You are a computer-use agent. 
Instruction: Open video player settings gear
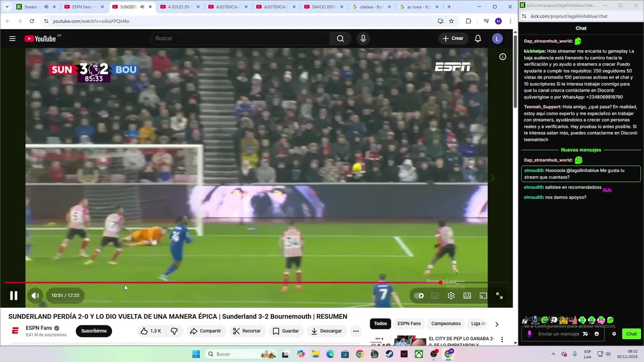point(451,296)
